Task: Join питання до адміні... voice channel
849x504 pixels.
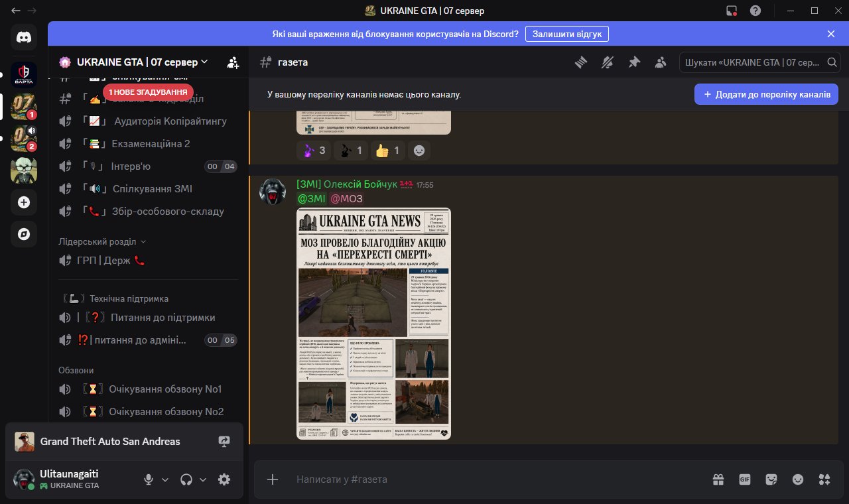Action: (147, 340)
